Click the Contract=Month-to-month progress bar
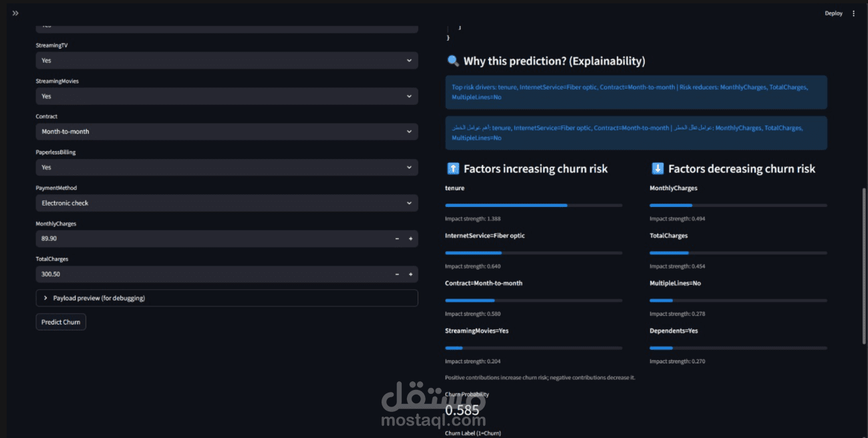This screenshot has height=438, width=868. tap(534, 300)
